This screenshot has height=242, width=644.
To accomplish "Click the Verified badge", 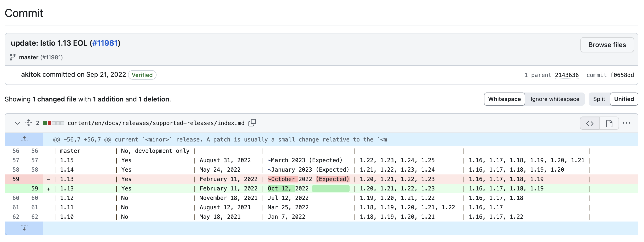I will (142, 75).
